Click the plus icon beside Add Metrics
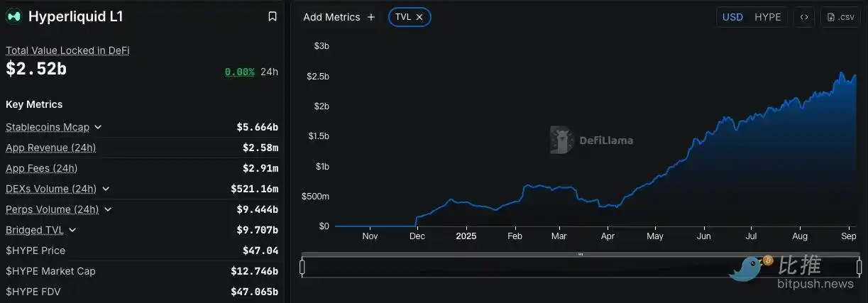 pos(370,17)
